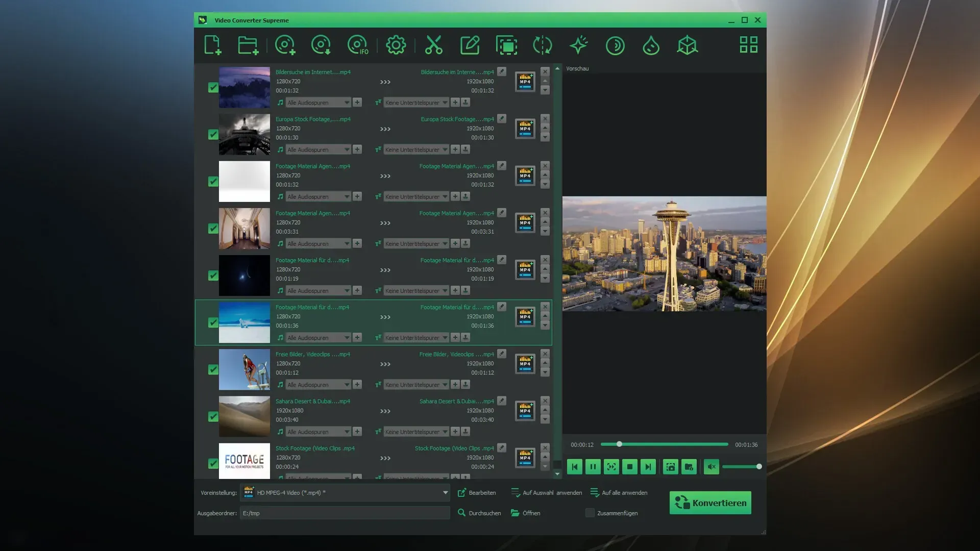Expand the Voreinstellung preset dropdown
Viewport: 980px width, 551px height.
tap(445, 493)
